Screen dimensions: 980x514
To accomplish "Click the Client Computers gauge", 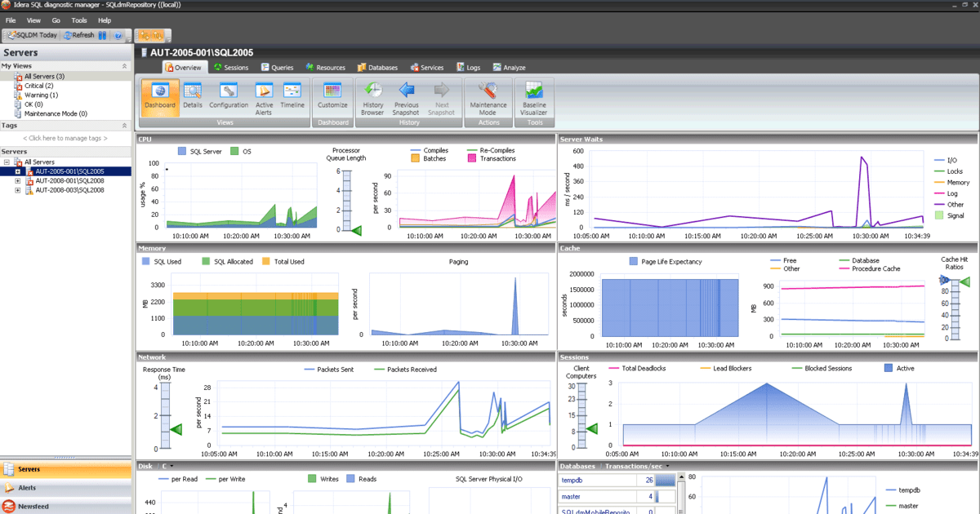I will point(581,416).
